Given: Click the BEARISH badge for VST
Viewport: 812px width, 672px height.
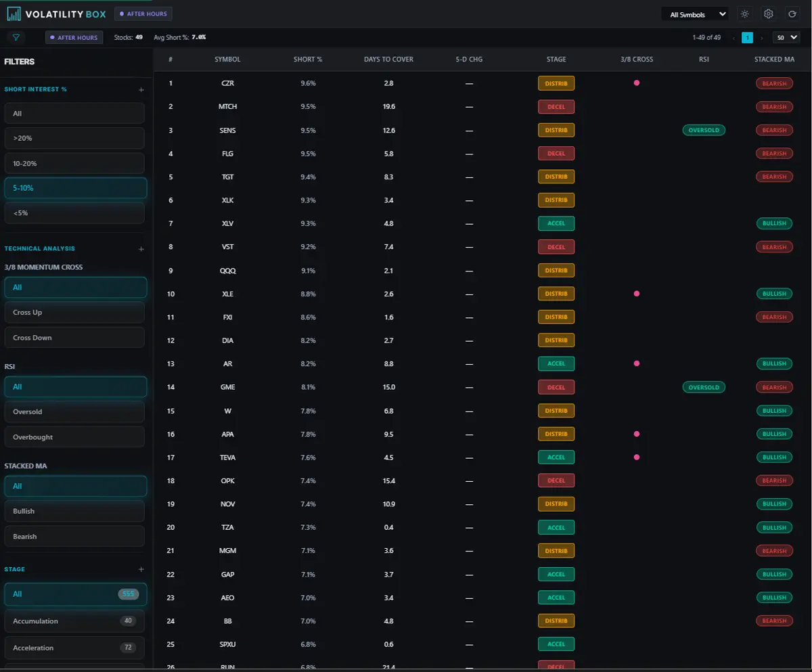Looking at the screenshot, I should pyautogui.click(x=774, y=247).
